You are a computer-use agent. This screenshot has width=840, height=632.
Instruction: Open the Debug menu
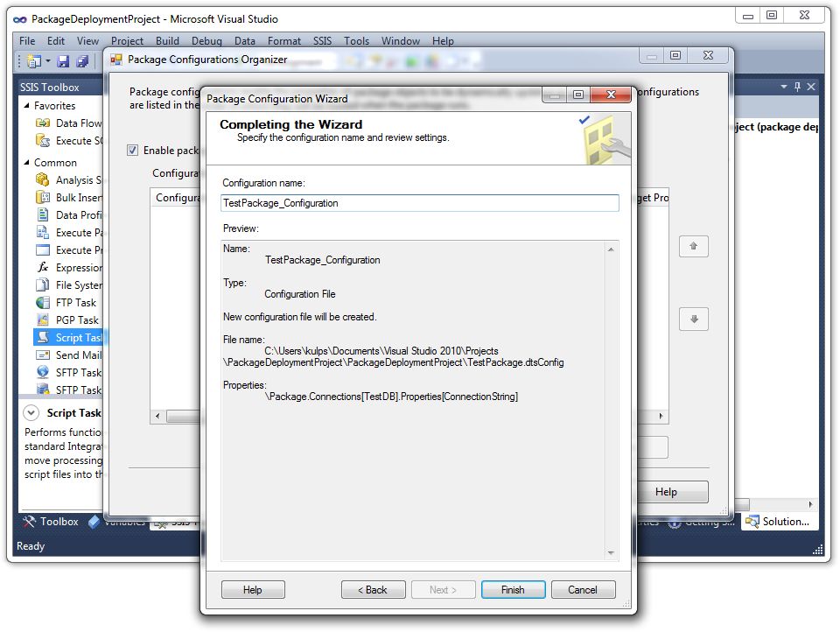206,41
